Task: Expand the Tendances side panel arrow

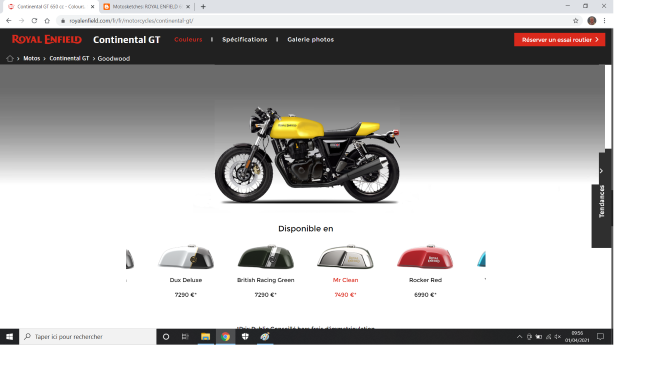Action: coord(601,171)
